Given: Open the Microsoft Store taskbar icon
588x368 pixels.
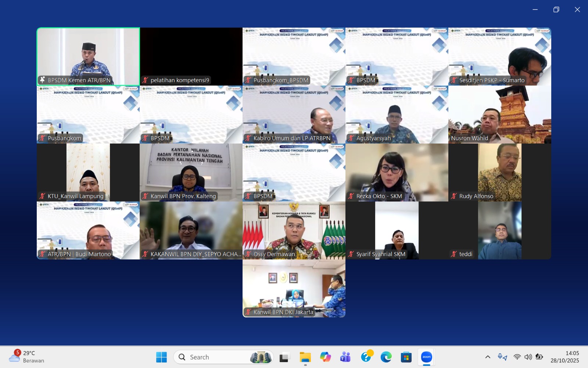Looking at the screenshot, I should 406,357.
